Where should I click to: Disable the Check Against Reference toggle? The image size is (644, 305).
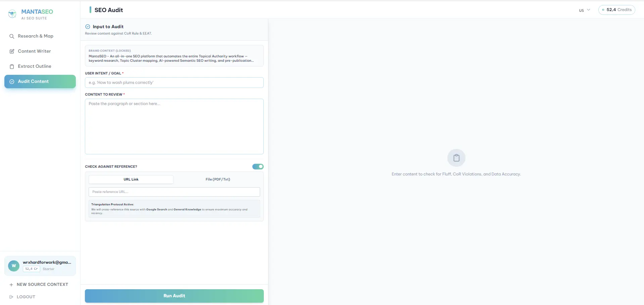tap(258, 166)
